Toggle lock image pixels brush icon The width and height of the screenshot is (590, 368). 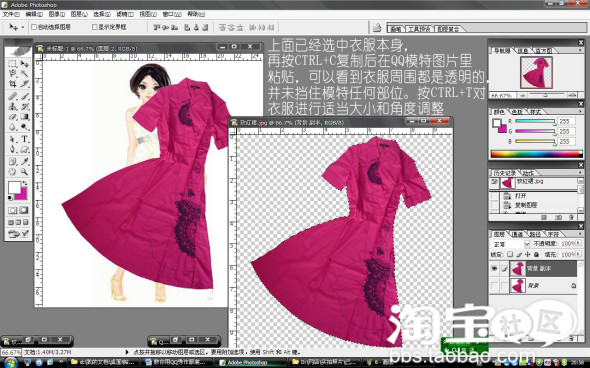point(520,254)
